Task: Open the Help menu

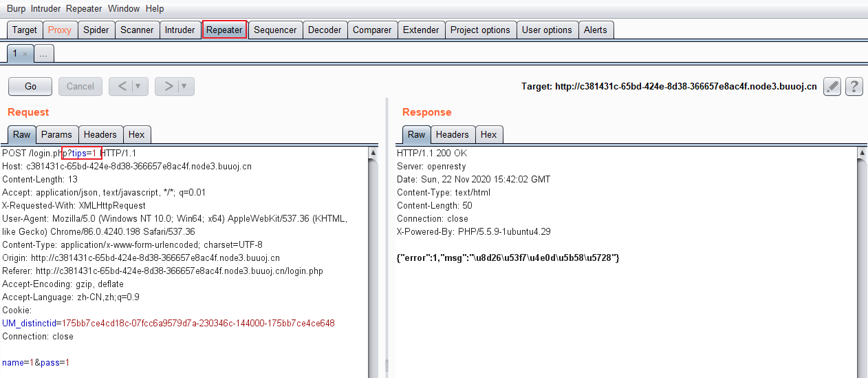Action: pyautogui.click(x=155, y=9)
